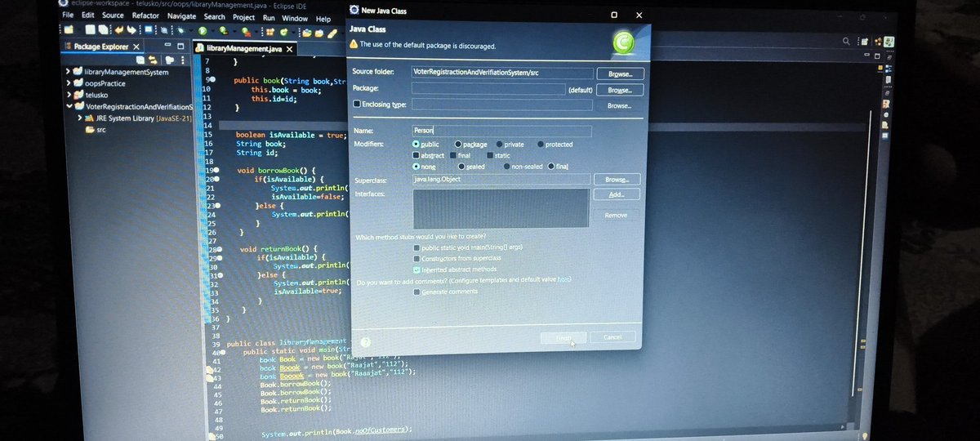Select the none radio button

pos(416,166)
